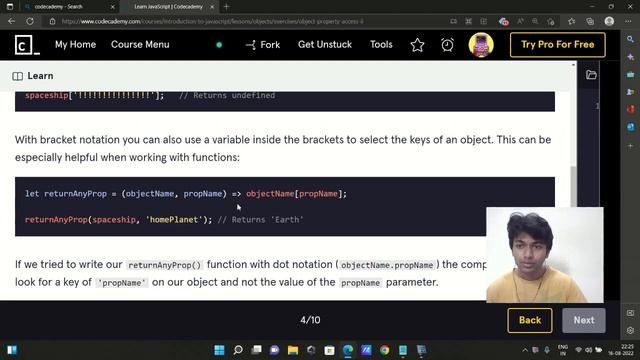Click the Fork option
This screenshot has height=360, width=640.
pyautogui.click(x=263, y=44)
